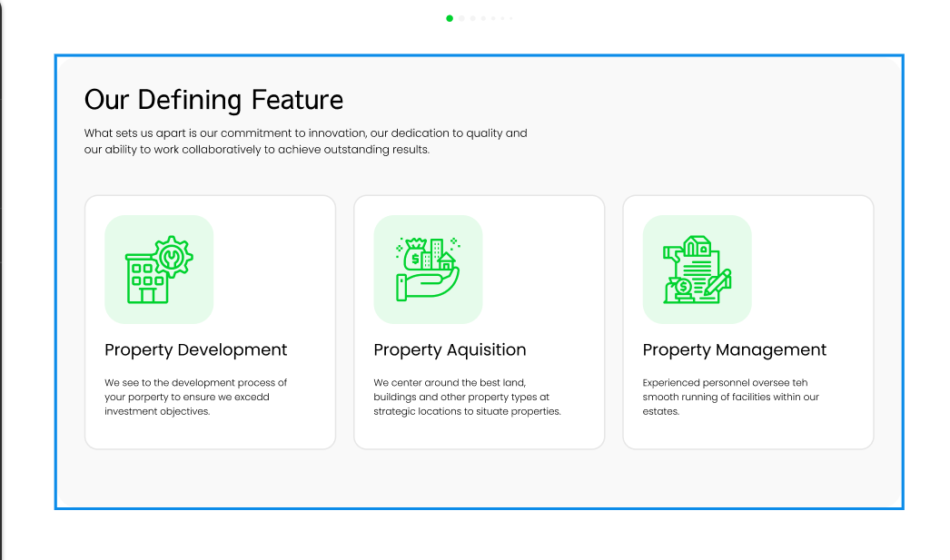Go to the last, smallest carousel dot
950x560 pixels.
pyautogui.click(x=511, y=18)
